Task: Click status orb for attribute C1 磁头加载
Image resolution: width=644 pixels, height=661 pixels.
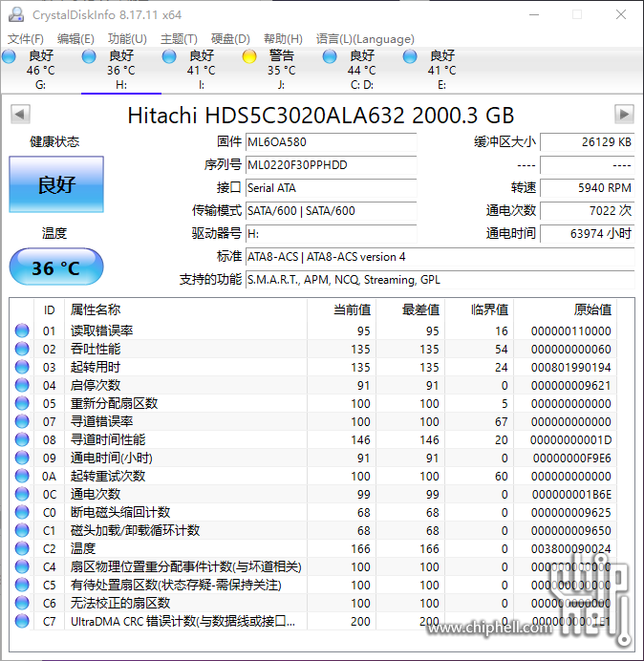Action: (x=22, y=530)
